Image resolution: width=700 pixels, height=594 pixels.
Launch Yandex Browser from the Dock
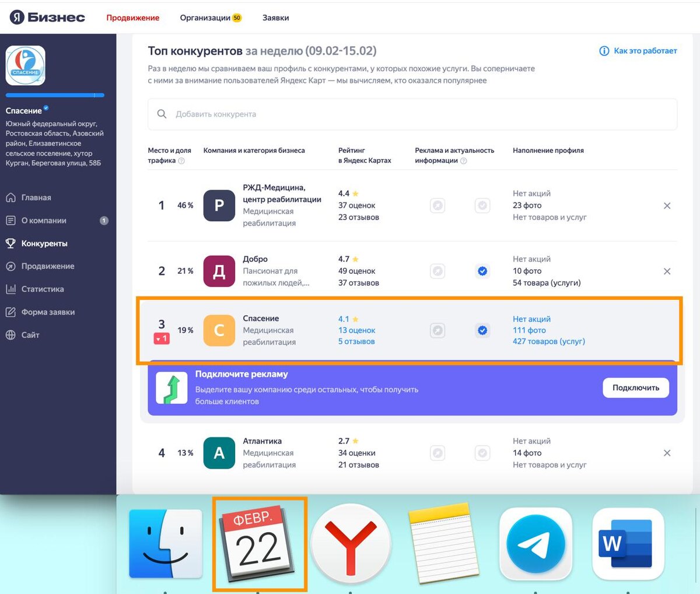(x=351, y=544)
